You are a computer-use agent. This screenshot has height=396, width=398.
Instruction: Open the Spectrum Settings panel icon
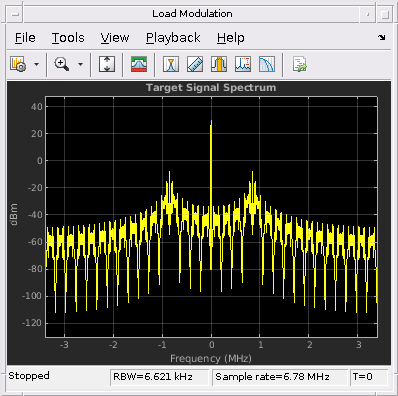(x=139, y=64)
